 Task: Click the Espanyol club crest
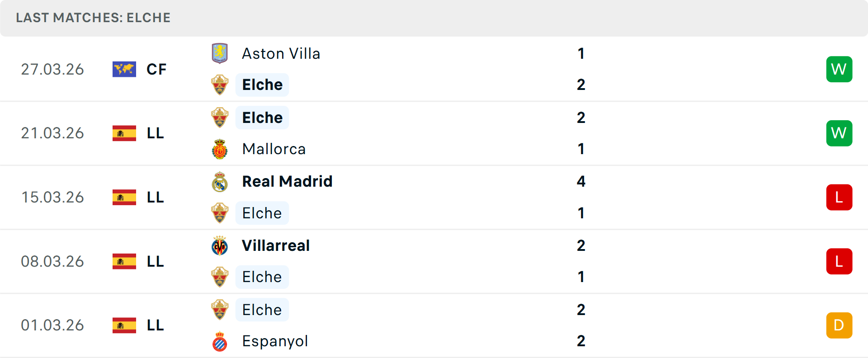220,341
